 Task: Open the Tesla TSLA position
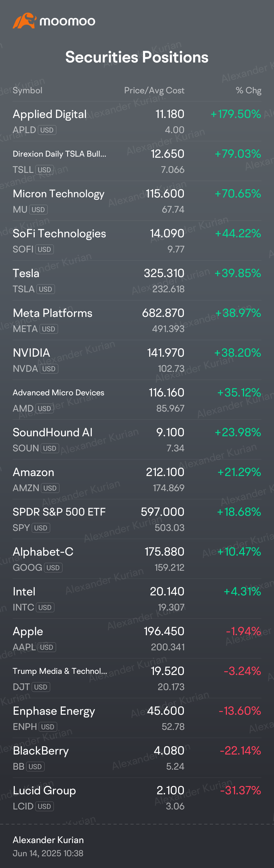point(137,280)
